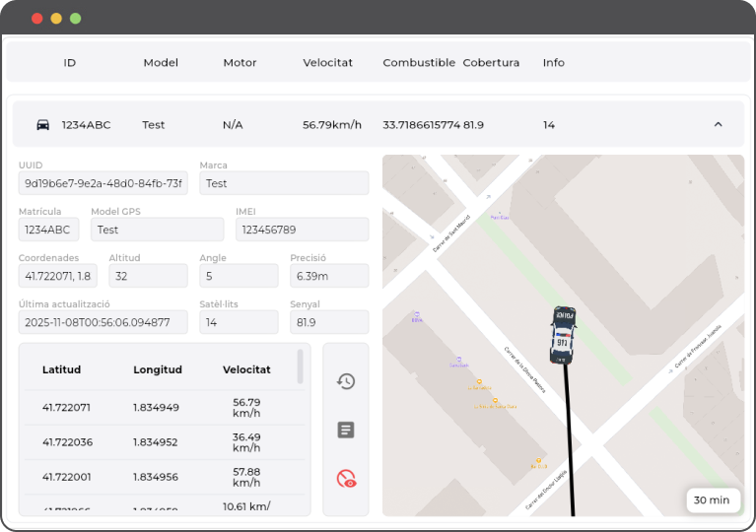Click the Cobertura column header
Viewport: 756px width, 532px height.
point(491,63)
